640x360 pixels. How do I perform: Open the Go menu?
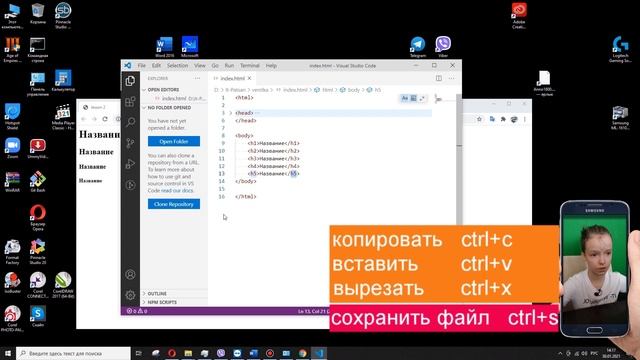click(215, 65)
